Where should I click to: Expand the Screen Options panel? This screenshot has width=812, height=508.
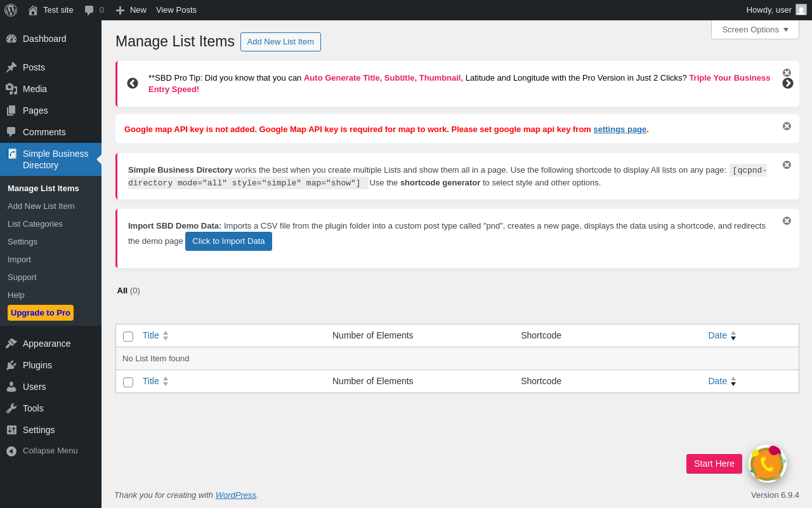click(755, 30)
